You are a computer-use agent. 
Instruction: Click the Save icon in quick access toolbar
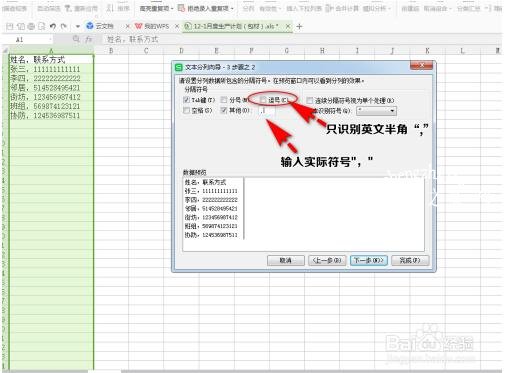click(10, 26)
